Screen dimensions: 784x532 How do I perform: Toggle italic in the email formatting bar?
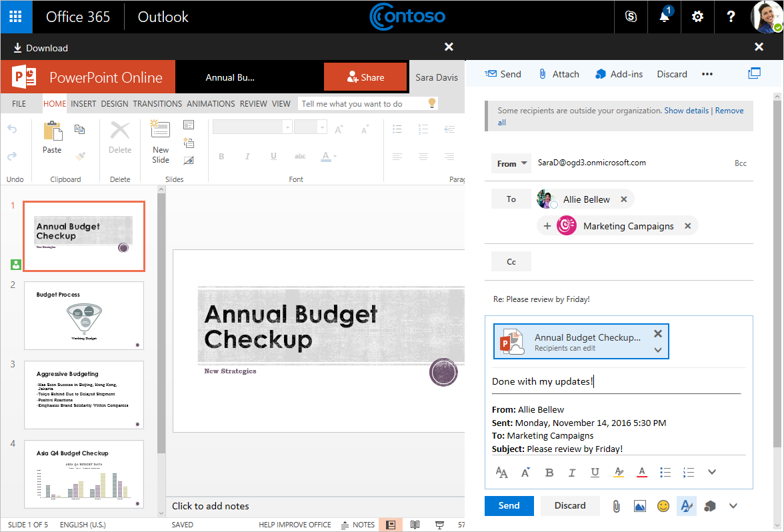pos(572,472)
